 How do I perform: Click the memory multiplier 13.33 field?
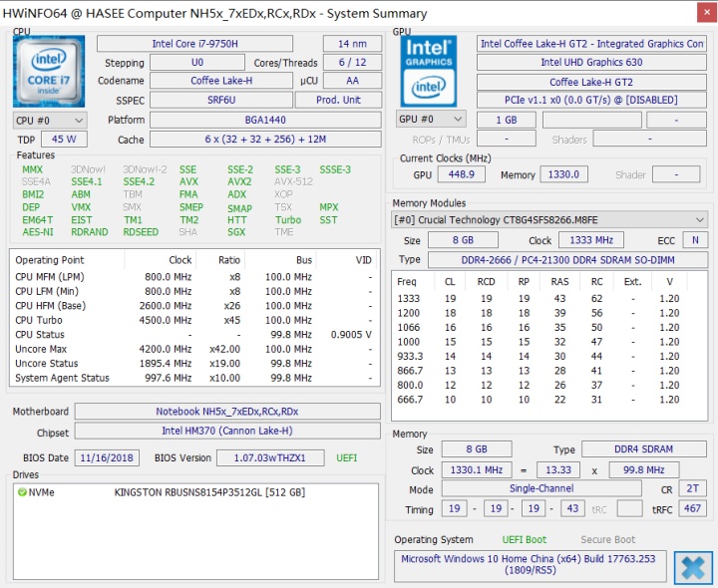click(x=557, y=469)
